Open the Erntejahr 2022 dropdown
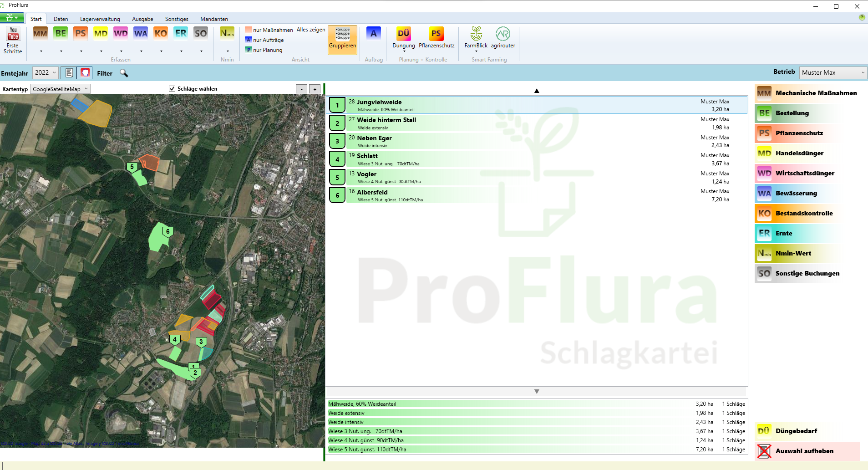Screen dimensions: 868x470 click(46, 73)
